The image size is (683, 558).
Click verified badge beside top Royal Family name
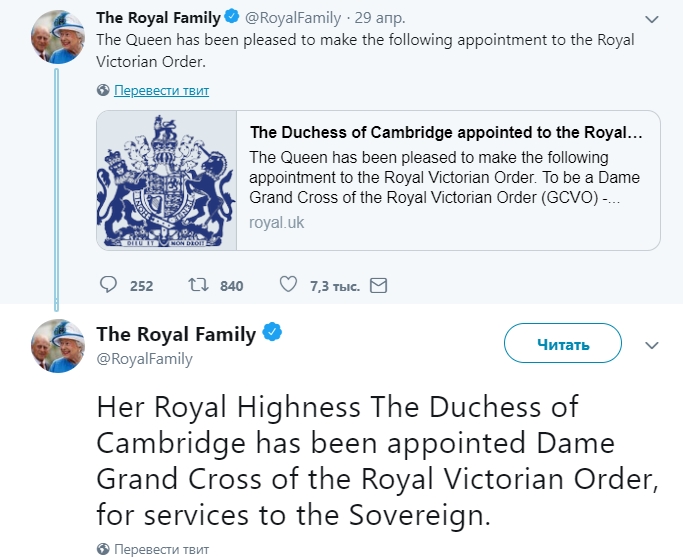[232, 17]
